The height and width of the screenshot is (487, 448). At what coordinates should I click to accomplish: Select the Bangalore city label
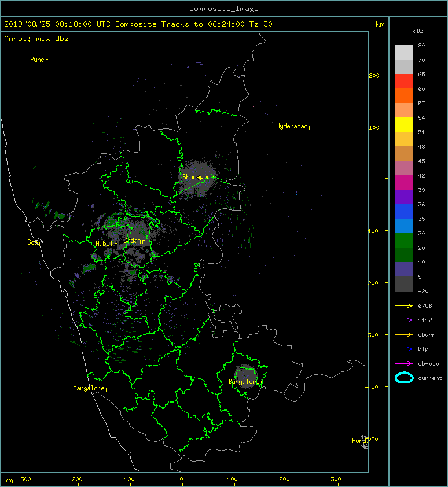[244, 382]
